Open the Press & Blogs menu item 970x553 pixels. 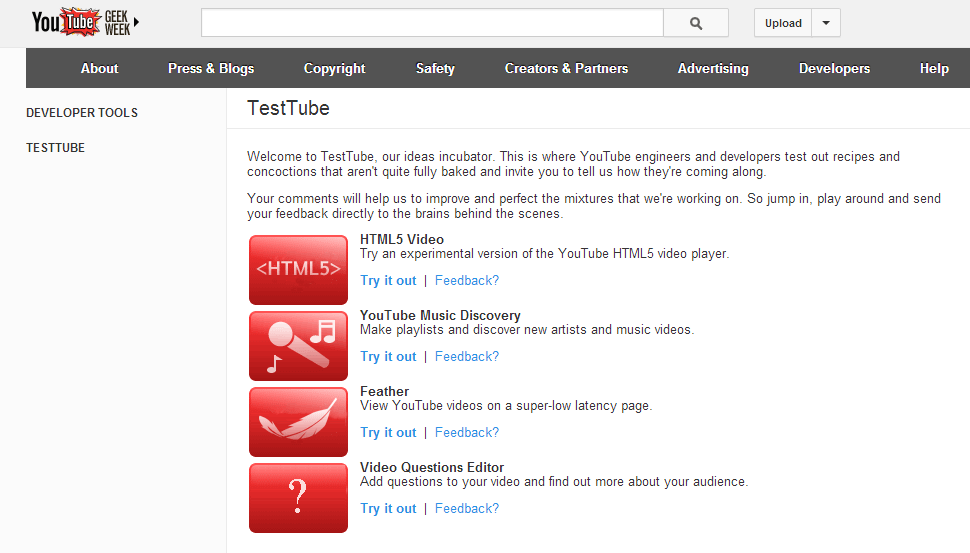211,69
